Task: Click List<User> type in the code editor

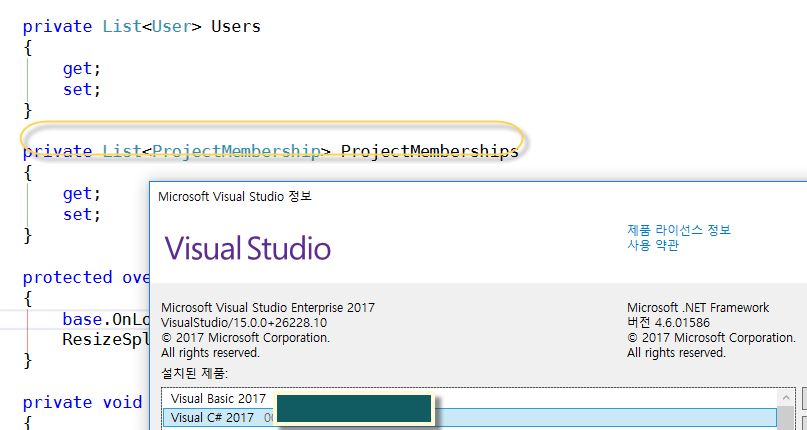Action: point(152,26)
